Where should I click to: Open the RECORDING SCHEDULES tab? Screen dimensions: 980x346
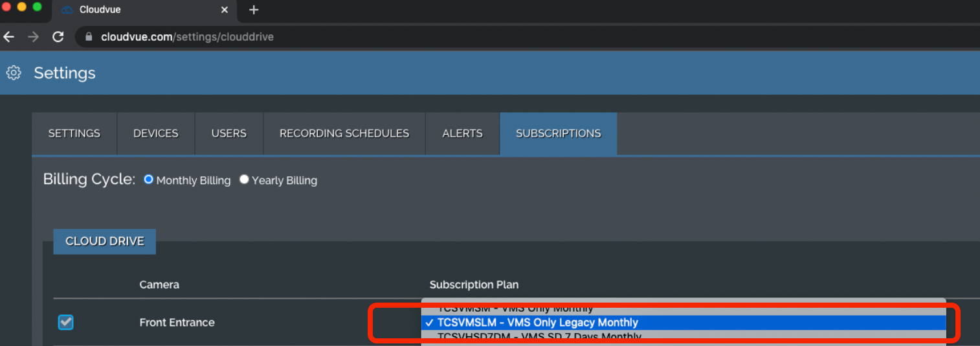pos(344,133)
